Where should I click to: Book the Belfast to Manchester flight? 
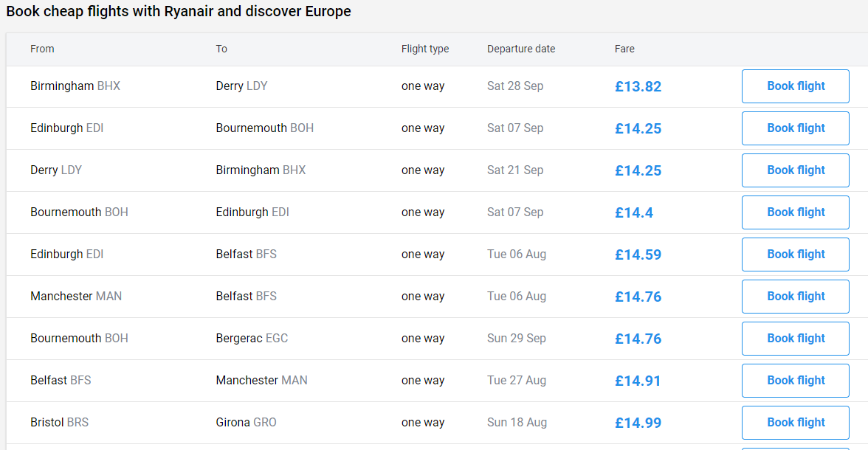coord(796,381)
